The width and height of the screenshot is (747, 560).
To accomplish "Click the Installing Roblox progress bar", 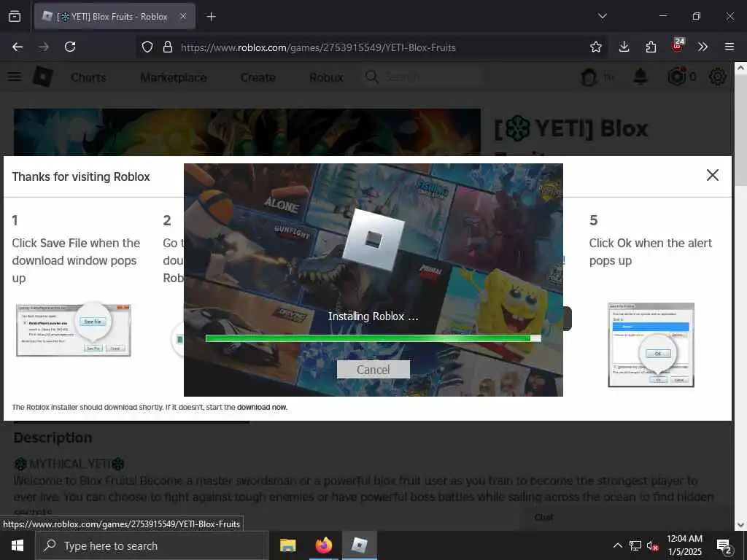I will pyautogui.click(x=373, y=338).
